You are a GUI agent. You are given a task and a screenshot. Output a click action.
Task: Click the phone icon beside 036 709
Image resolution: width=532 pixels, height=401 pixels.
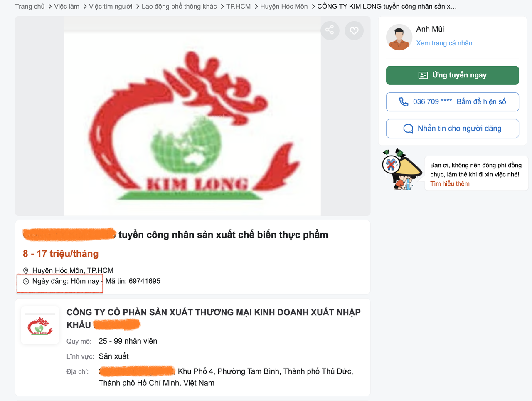(404, 102)
